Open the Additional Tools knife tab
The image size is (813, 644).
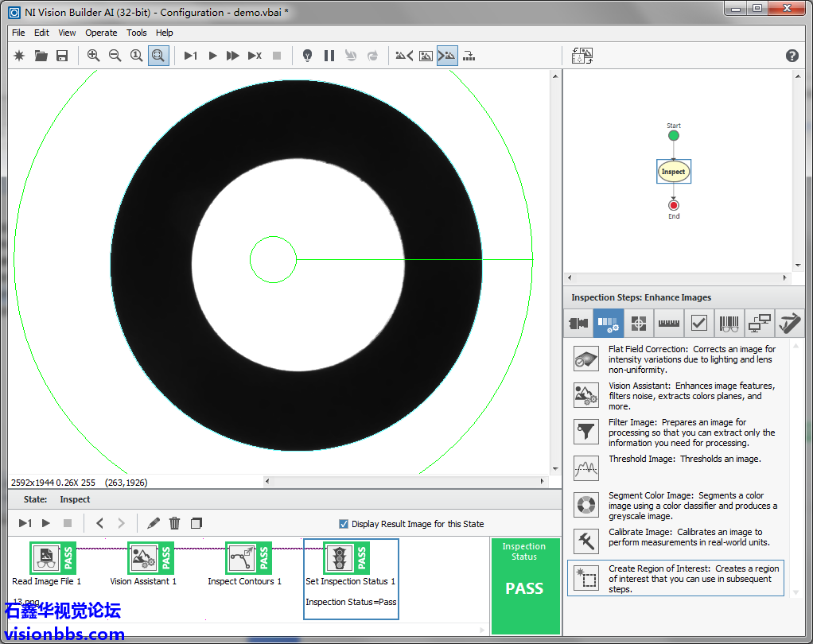[x=789, y=324]
